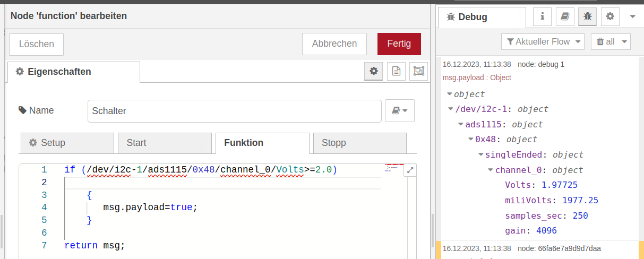Expand code editor to fullscreen
This screenshot has height=259, width=644.
[x=410, y=170]
